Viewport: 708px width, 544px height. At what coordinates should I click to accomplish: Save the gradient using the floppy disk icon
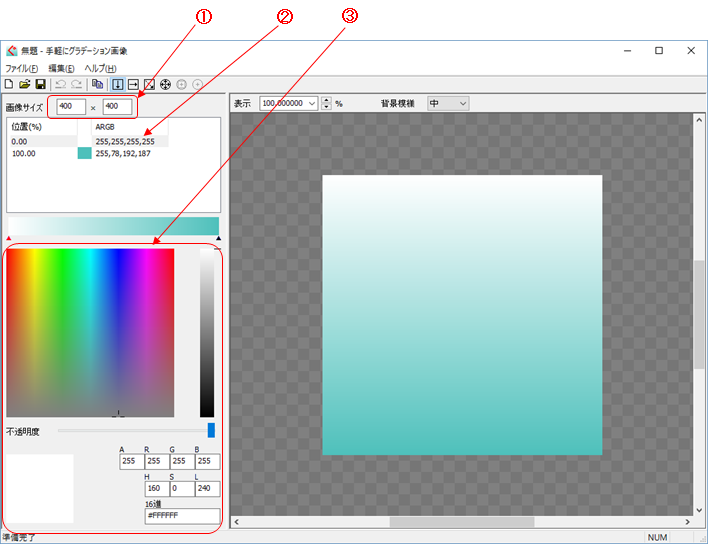(x=41, y=84)
